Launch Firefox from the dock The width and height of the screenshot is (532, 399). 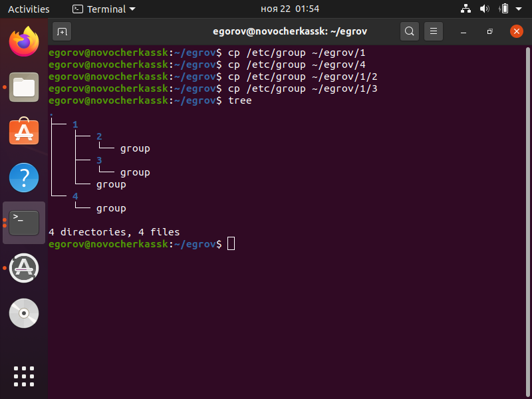pos(24,42)
